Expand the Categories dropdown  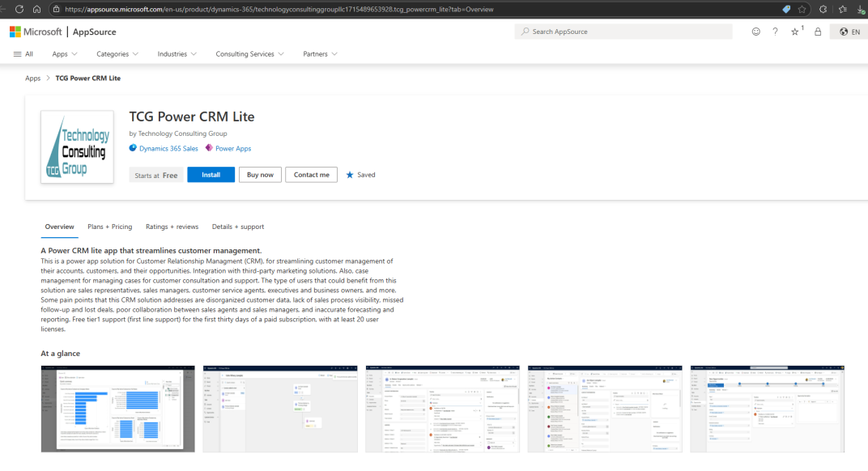point(117,53)
